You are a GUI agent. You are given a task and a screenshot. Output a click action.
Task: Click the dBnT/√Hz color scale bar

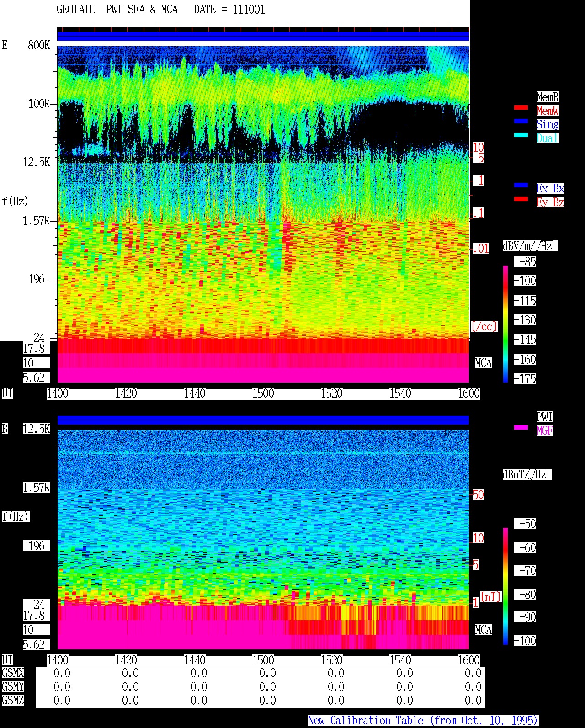505,586
